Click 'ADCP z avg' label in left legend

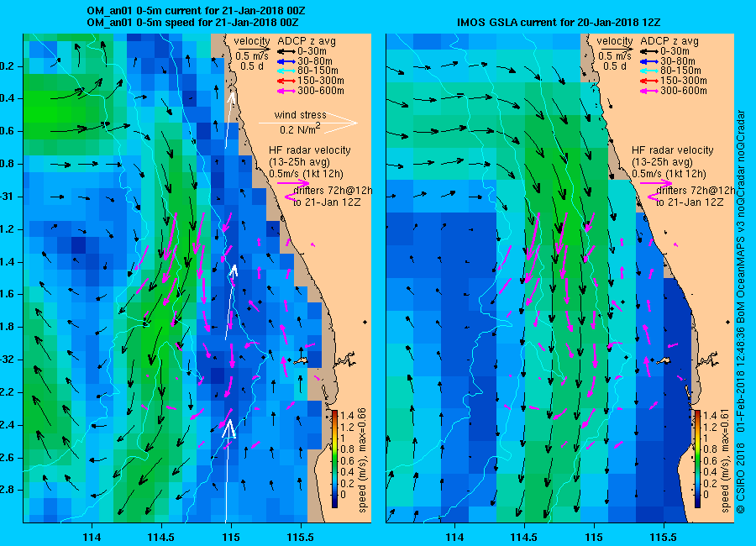(x=307, y=41)
